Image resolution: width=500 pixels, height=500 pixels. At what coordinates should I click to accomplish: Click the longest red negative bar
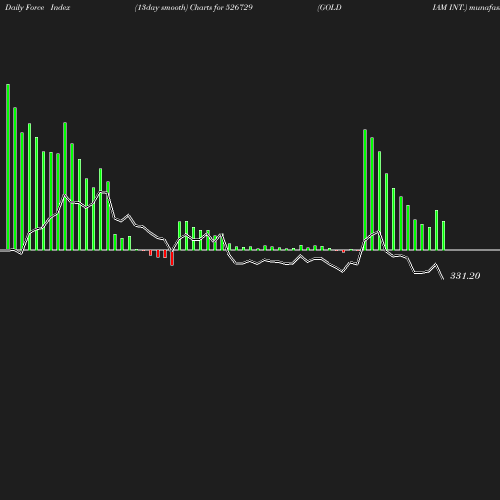[172, 258]
